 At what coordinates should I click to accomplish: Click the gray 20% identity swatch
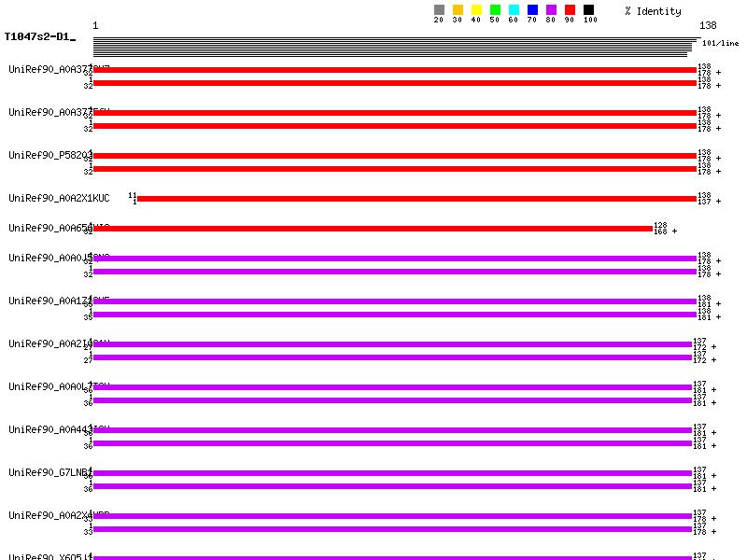439,10
